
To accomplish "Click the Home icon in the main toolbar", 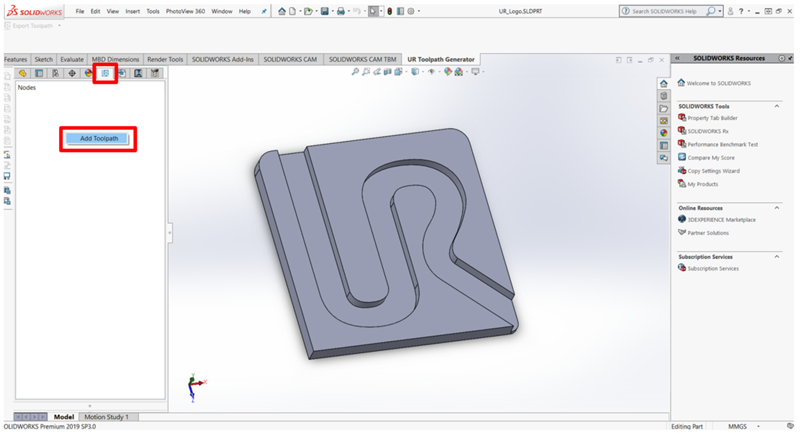I will (282, 11).
